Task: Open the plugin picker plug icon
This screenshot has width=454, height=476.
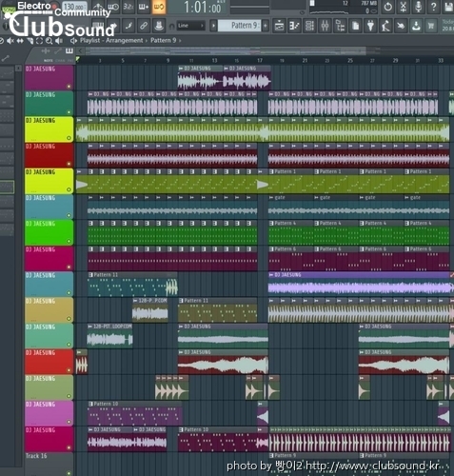Action: click(370, 26)
